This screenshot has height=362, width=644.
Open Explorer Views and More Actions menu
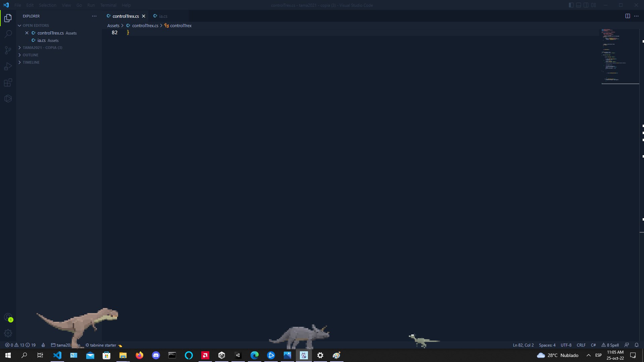coord(94,16)
